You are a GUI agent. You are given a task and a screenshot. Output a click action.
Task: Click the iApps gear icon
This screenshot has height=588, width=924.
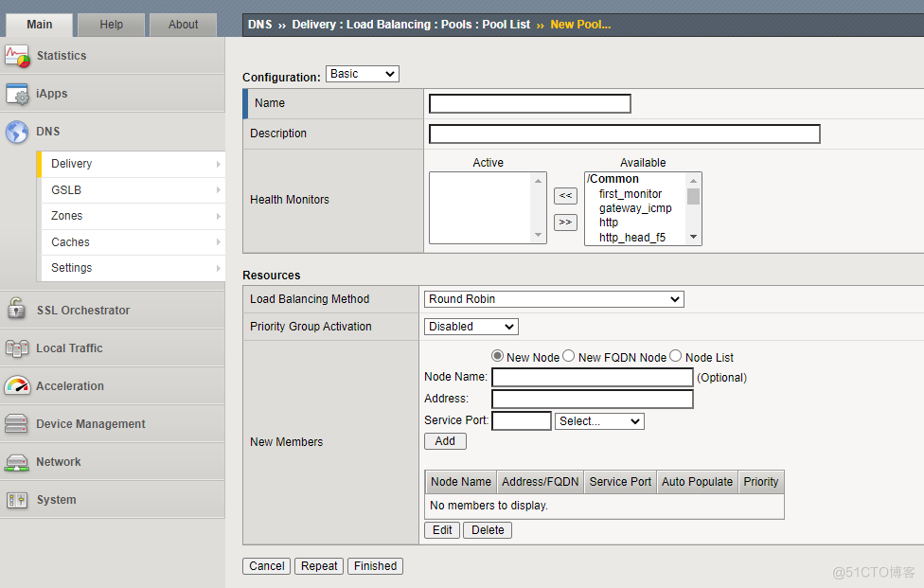pos(17,94)
